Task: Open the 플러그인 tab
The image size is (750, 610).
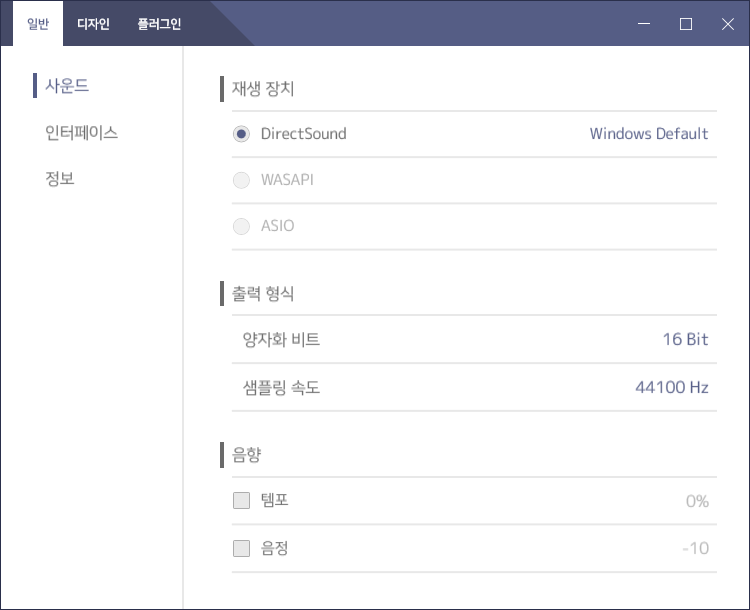Action: pos(159,23)
